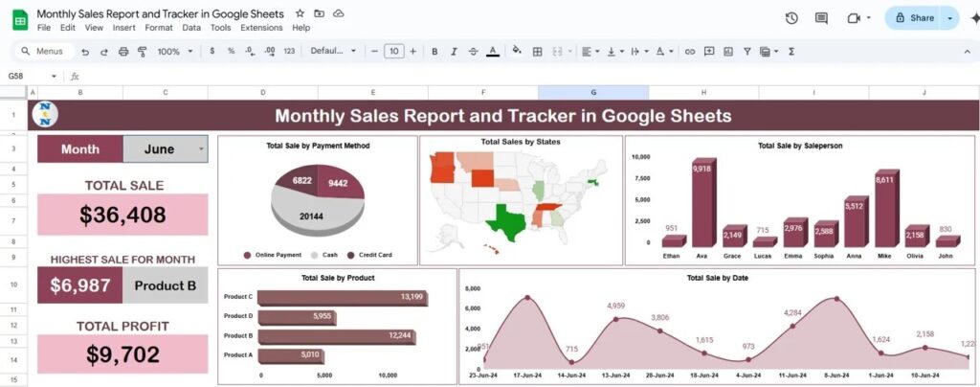This screenshot has width=980, height=387.
Task: Print the spreadsheet using printer icon
Action: click(x=123, y=52)
